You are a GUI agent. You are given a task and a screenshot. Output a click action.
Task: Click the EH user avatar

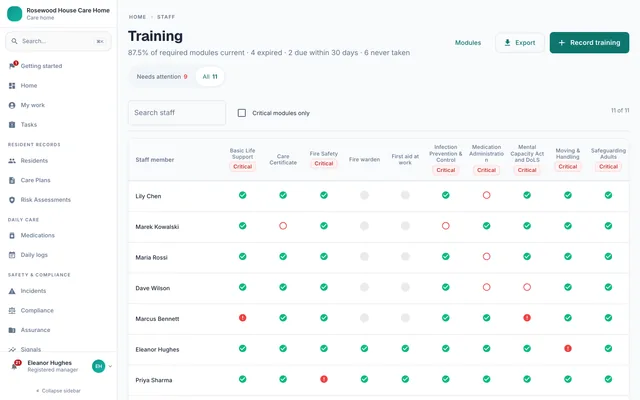98,366
